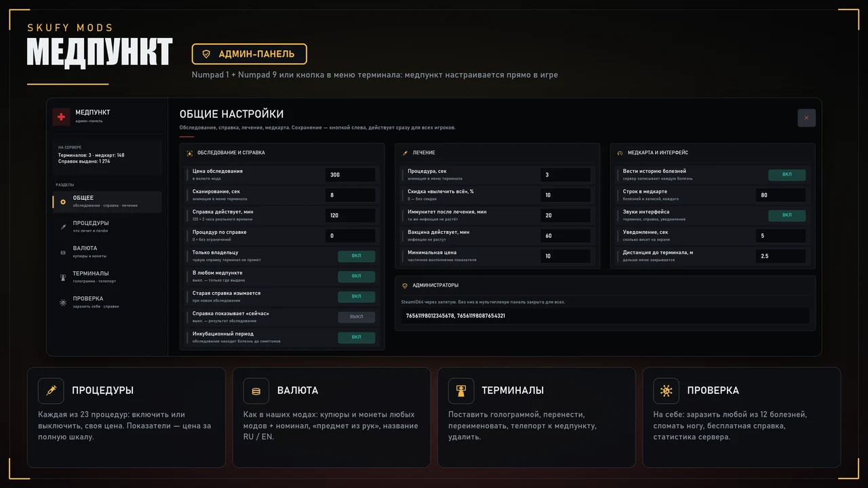Click the gear icon beside Общее section

click(63, 202)
